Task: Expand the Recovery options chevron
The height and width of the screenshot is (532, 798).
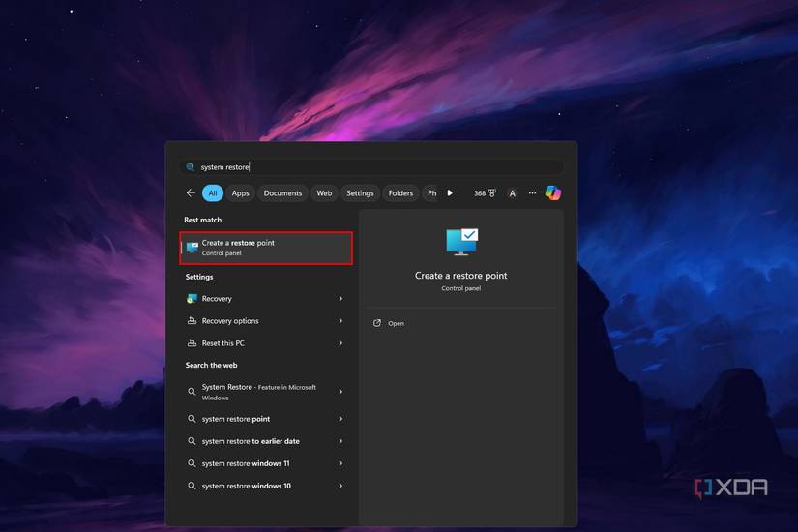Action: (x=340, y=321)
